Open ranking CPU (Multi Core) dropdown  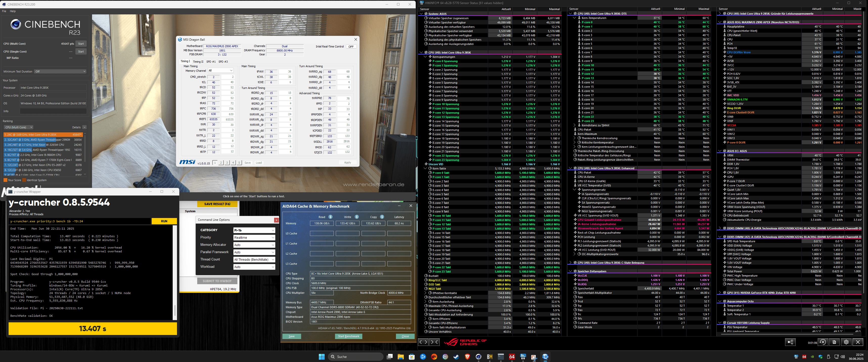tap(18, 127)
